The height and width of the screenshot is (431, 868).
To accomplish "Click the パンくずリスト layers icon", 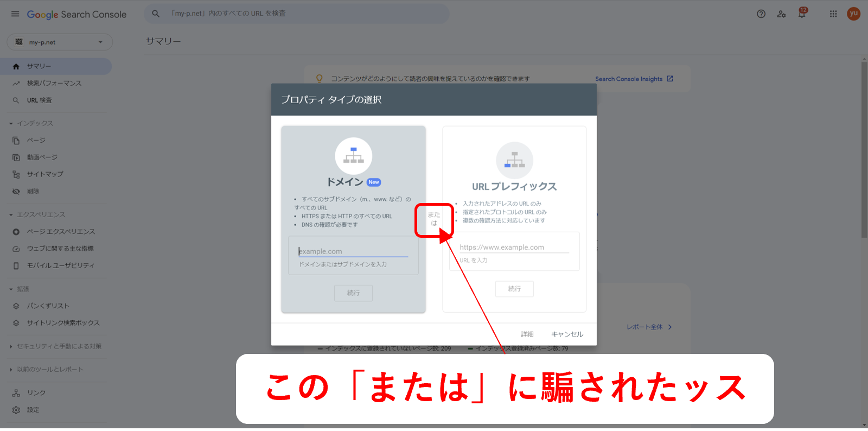I will coord(16,306).
